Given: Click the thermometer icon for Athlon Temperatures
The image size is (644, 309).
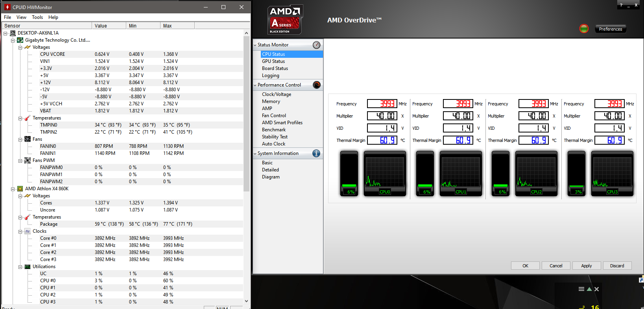Looking at the screenshot, I should [x=28, y=217].
